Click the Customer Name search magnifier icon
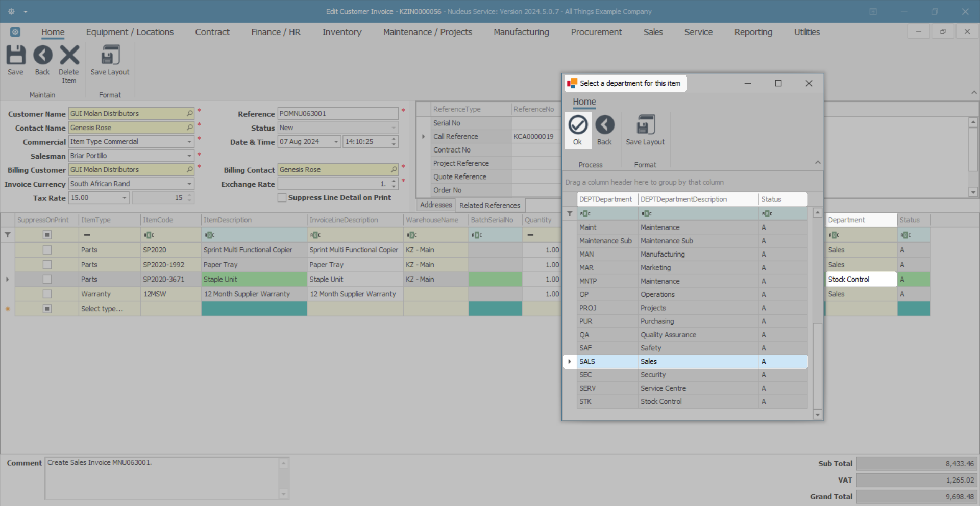This screenshot has width=980, height=506. 189,114
